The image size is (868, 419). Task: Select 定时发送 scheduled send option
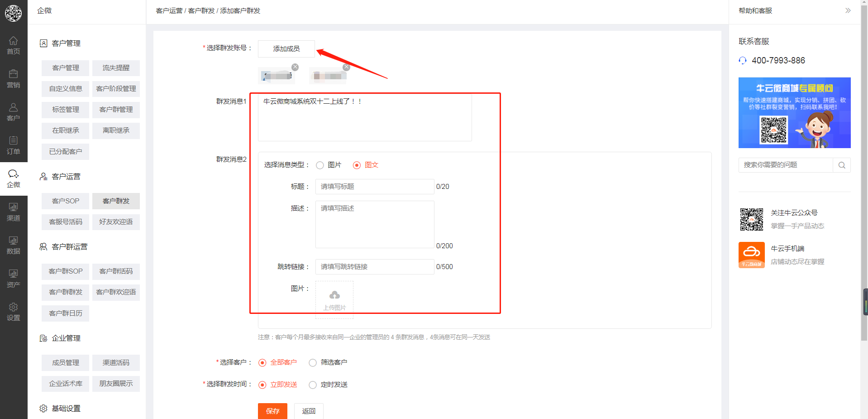(x=312, y=385)
